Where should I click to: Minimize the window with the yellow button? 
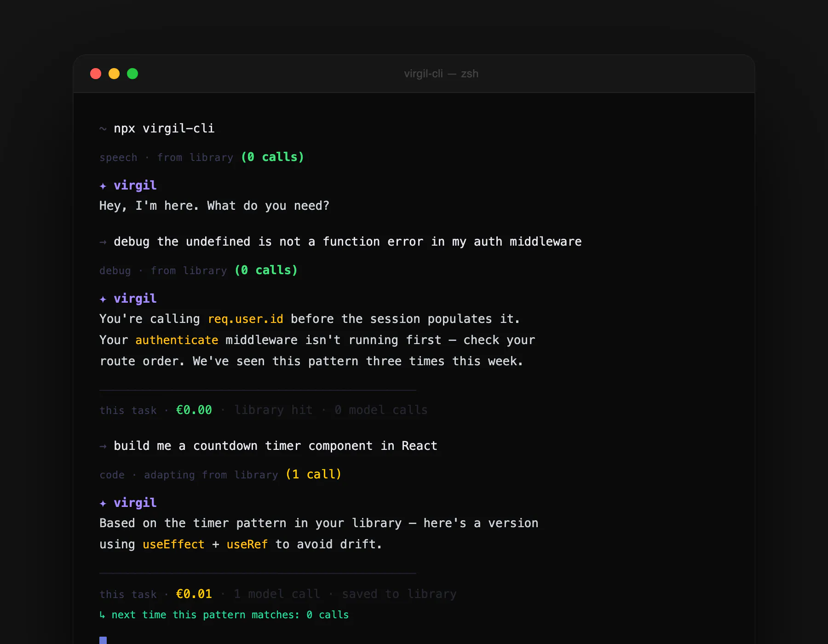[114, 74]
